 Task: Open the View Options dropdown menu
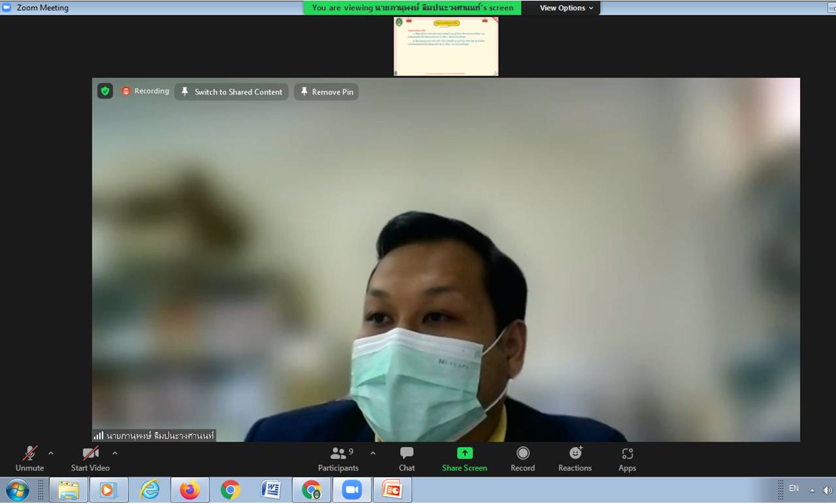click(566, 8)
